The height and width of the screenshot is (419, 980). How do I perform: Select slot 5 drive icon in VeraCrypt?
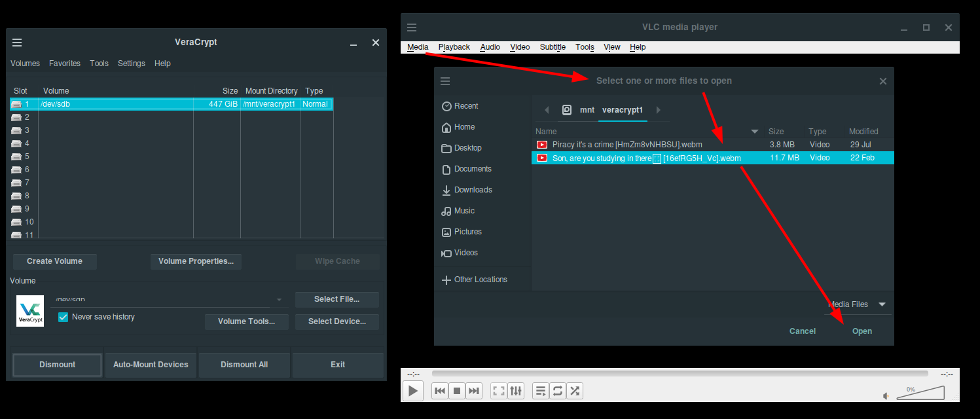[16, 156]
